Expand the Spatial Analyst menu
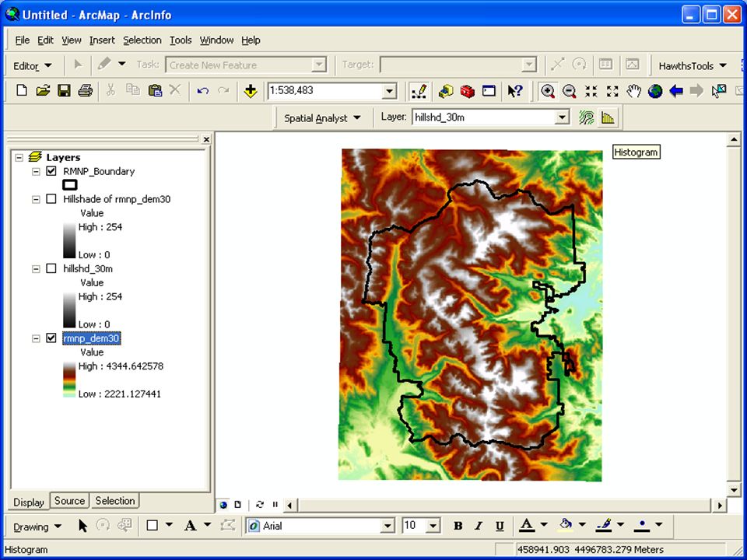Viewport: 747px width, 560px height. pos(322,118)
